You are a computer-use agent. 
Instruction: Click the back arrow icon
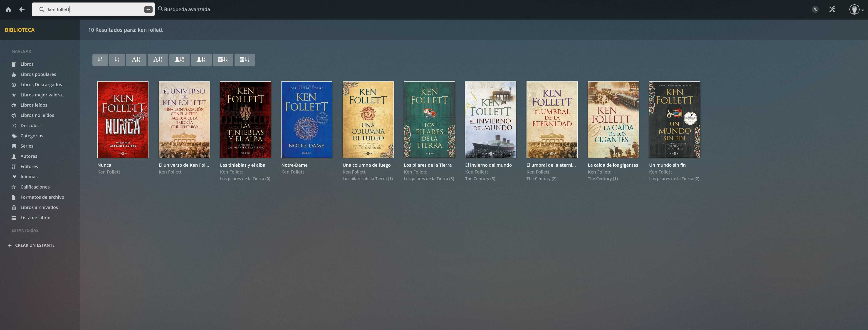22,10
